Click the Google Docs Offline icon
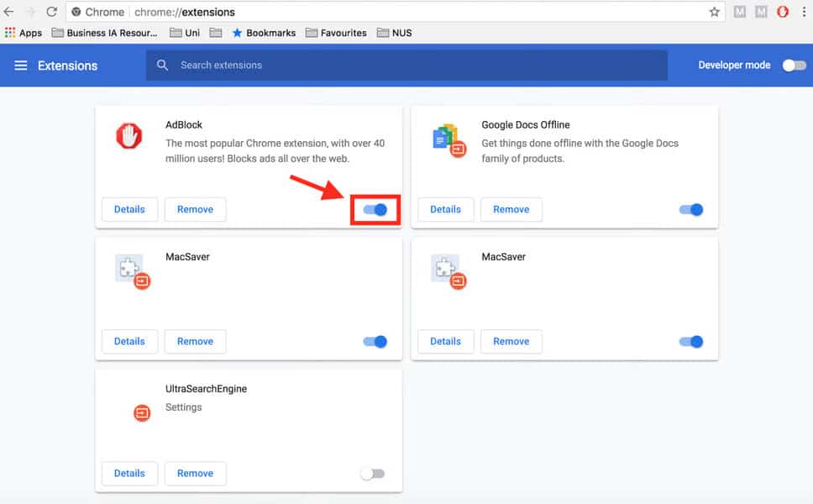Viewport: 813px width, 504px height. tap(448, 139)
